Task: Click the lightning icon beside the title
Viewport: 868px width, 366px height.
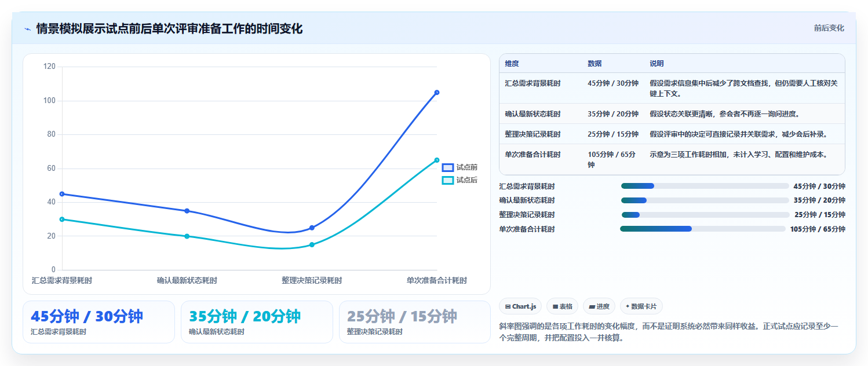Action: pos(27,29)
